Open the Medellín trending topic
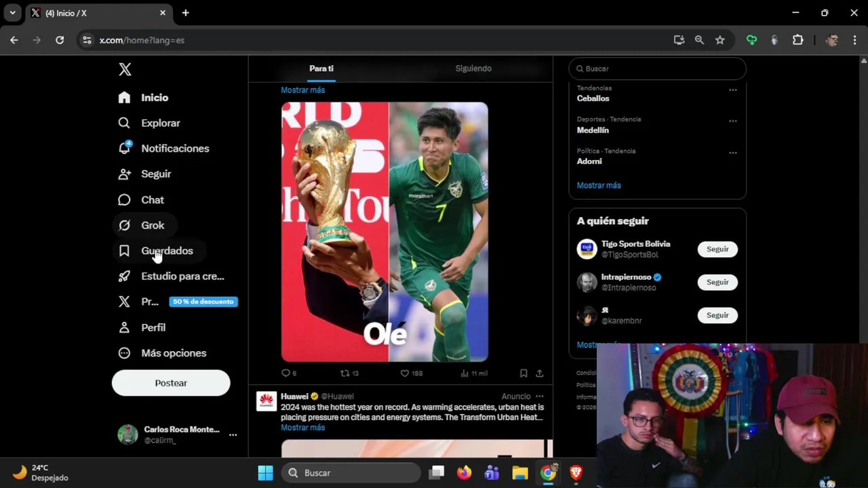 (x=593, y=130)
